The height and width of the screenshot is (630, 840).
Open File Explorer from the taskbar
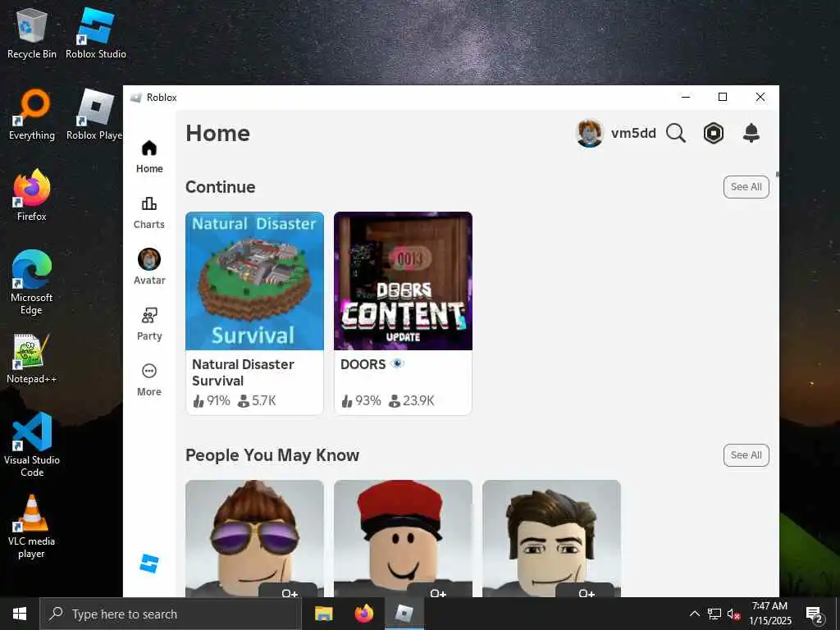coord(323,614)
